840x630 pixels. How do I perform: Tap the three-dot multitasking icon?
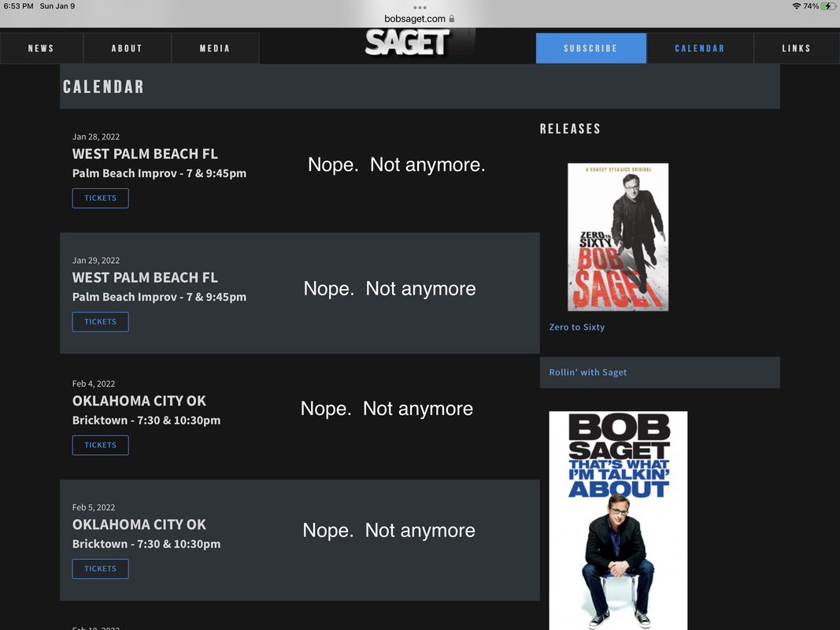coord(420,8)
